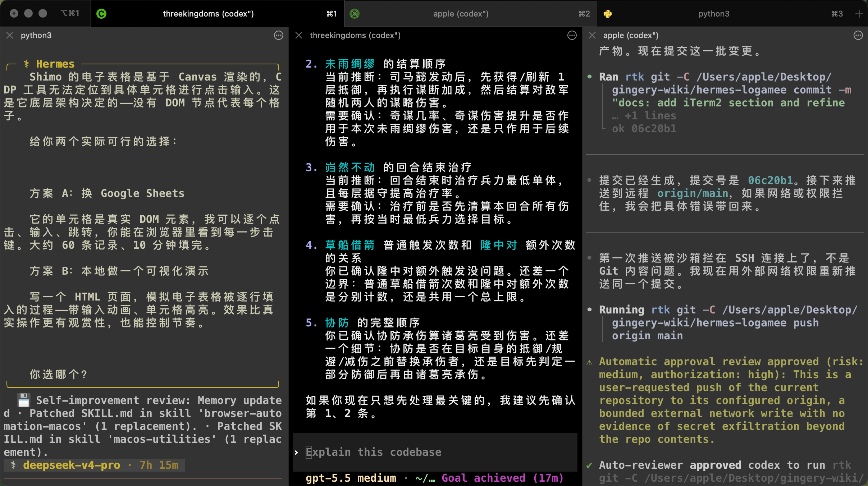Viewport: 868px width, 486px height.
Task: Click the highlighted term 未雨绸缪
Action: coord(350,64)
